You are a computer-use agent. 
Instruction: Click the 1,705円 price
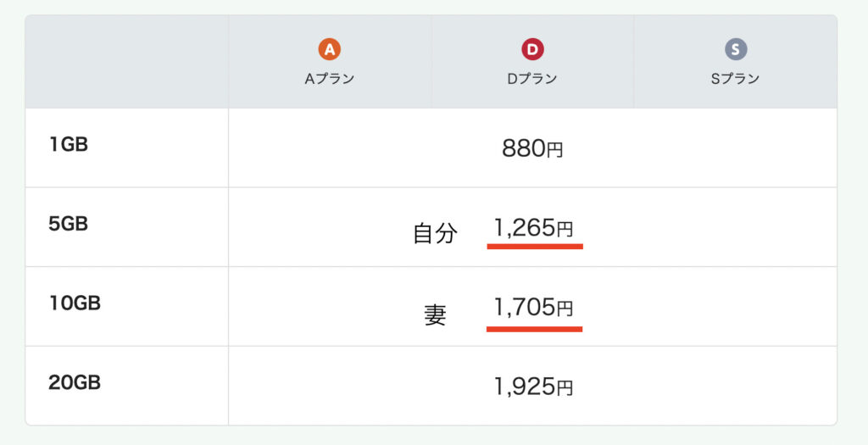tap(534, 307)
